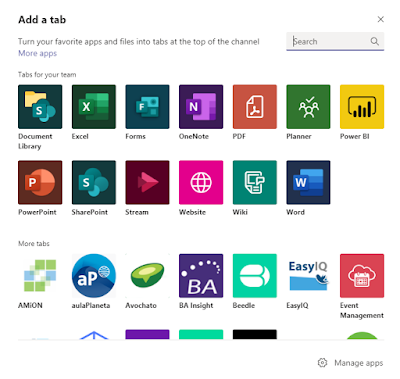Viewport: 400px width, 379px height.
Task: Follow the More apps link
Action: click(37, 53)
